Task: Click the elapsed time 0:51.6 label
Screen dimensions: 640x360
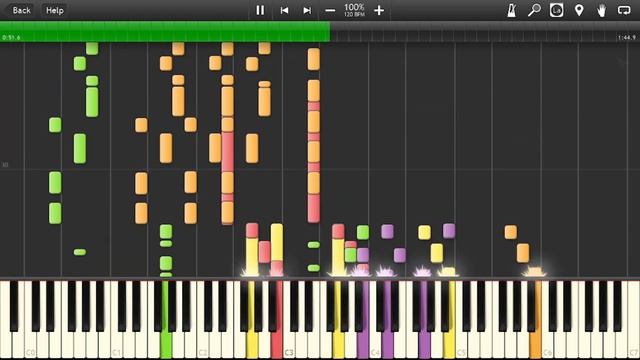Action: [x=11, y=38]
